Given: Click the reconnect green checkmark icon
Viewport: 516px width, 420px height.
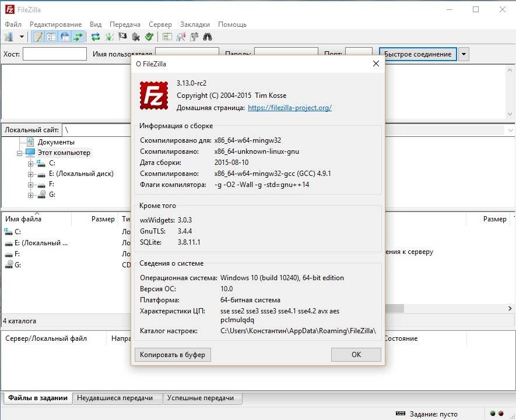Looking at the screenshot, I should pos(149,37).
